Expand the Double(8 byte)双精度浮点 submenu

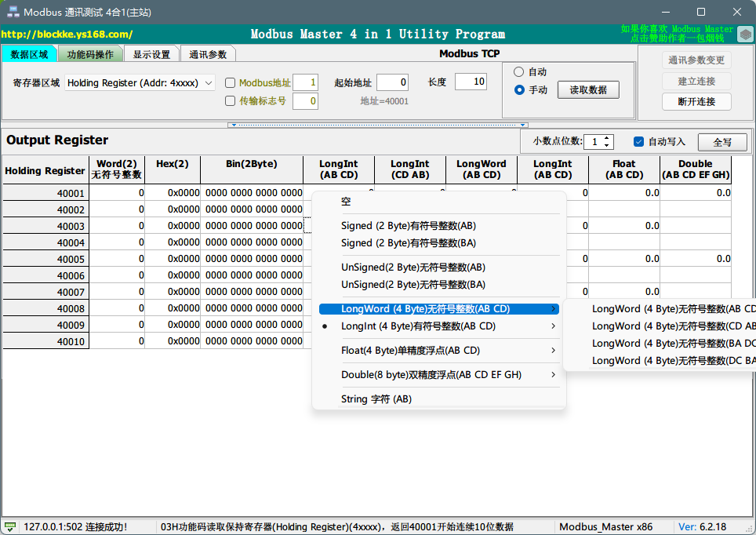pyautogui.click(x=439, y=375)
